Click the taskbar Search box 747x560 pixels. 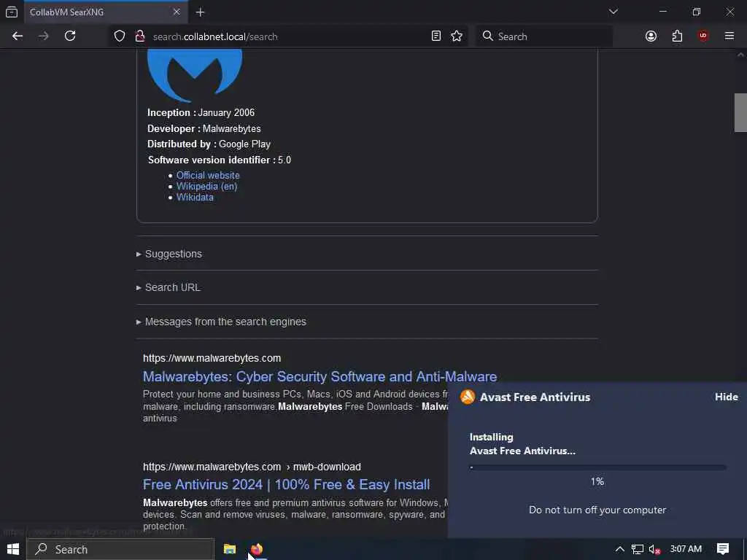pos(120,549)
